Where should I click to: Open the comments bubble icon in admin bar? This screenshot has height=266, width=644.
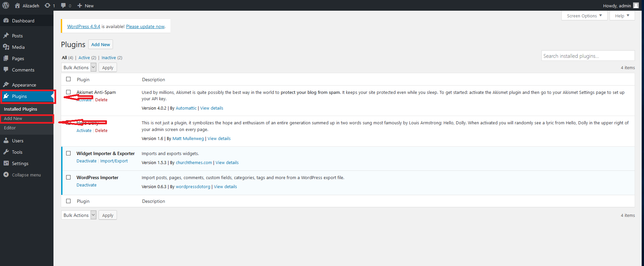(63, 5)
